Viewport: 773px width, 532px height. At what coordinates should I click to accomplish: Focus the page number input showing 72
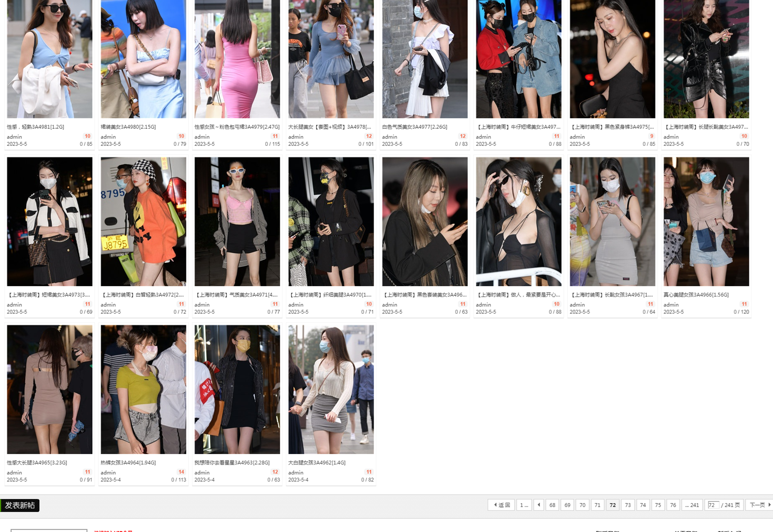click(713, 505)
